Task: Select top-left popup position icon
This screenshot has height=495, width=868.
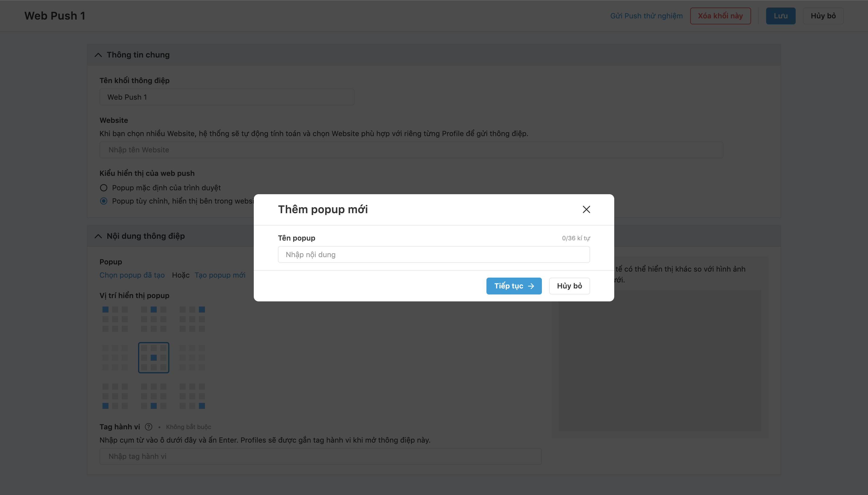Action: (x=115, y=319)
